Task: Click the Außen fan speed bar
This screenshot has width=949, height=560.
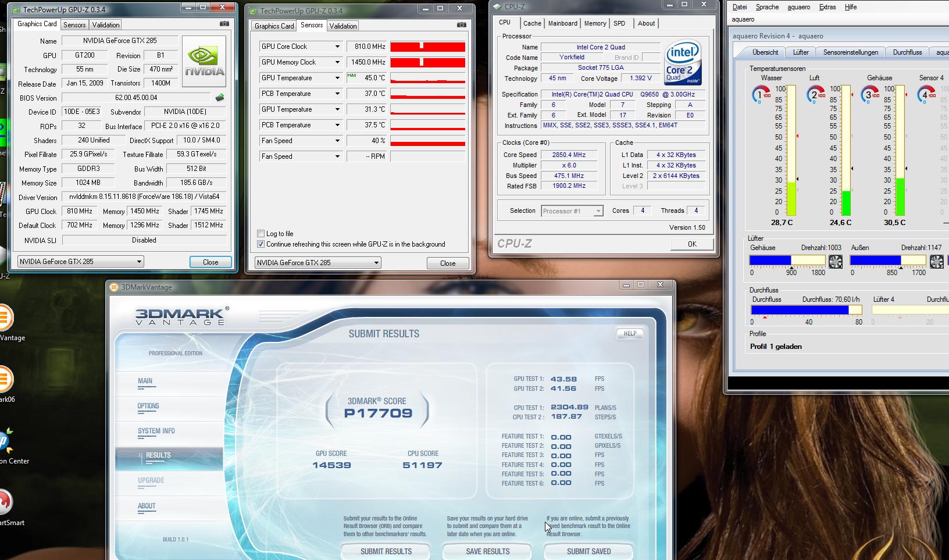Action: click(x=888, y=260)
